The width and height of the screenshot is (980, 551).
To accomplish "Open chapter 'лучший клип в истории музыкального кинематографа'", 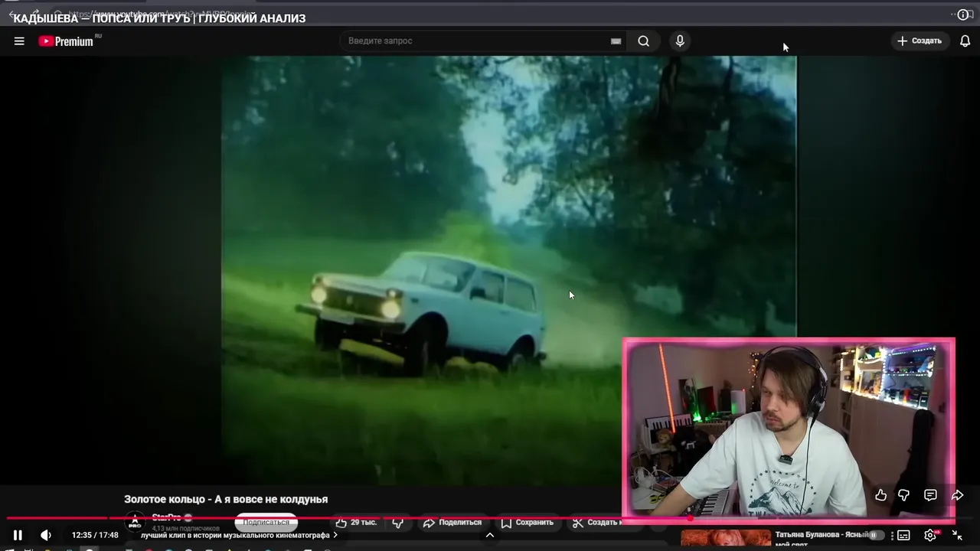I will click(239, 535).
